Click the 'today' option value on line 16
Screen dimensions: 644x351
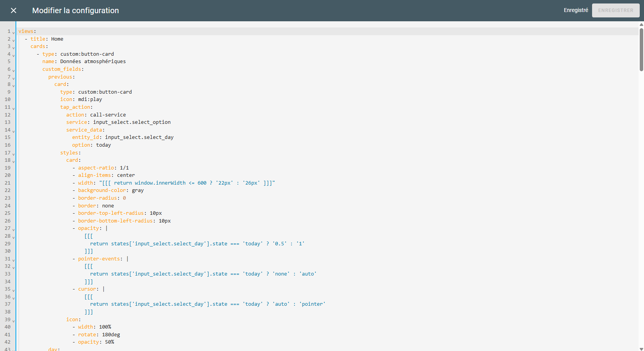(x=103, y=145)
